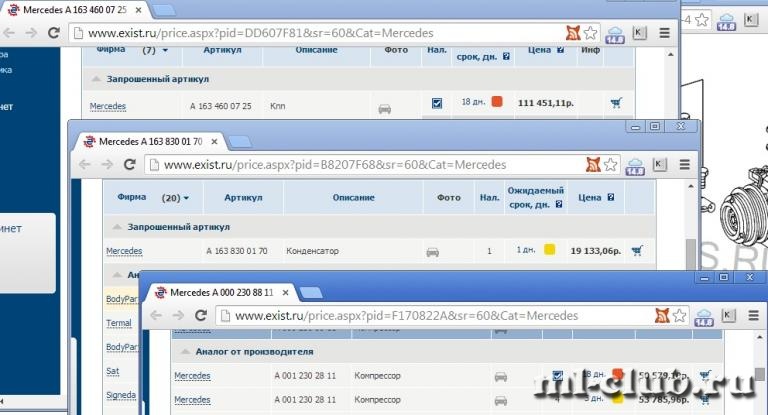Open new tab in the A 000 230 88 11 window

pos(311,293)
